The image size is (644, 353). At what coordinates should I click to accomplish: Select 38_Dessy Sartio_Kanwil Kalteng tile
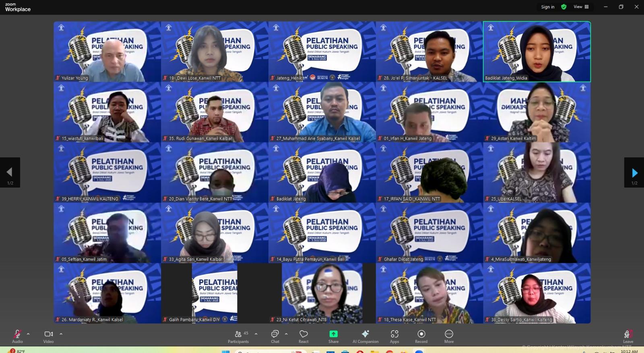coord(537,293)
